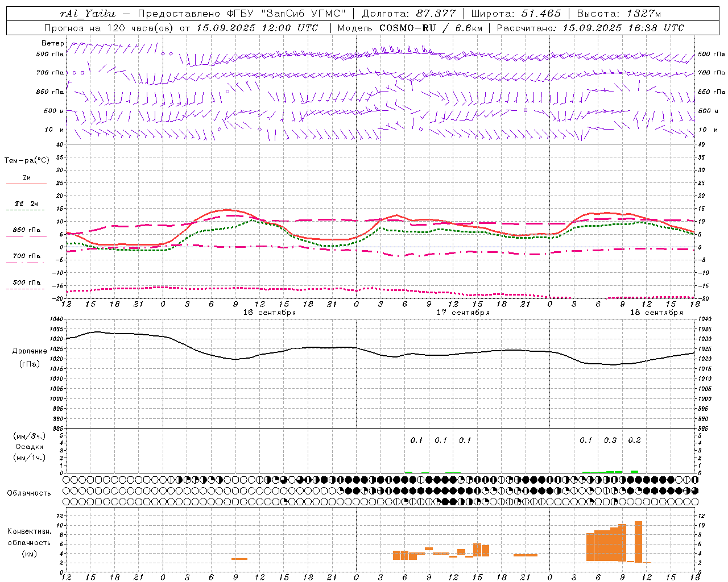
Task: Click the Конвективн. label
Action: point(30,531)
